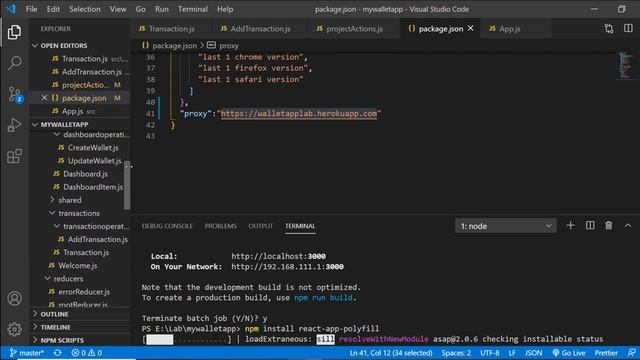The height and width of the screenshot is (360, 640).
Task: Open Source Control view with 2 changes
Action: [15, 94]
